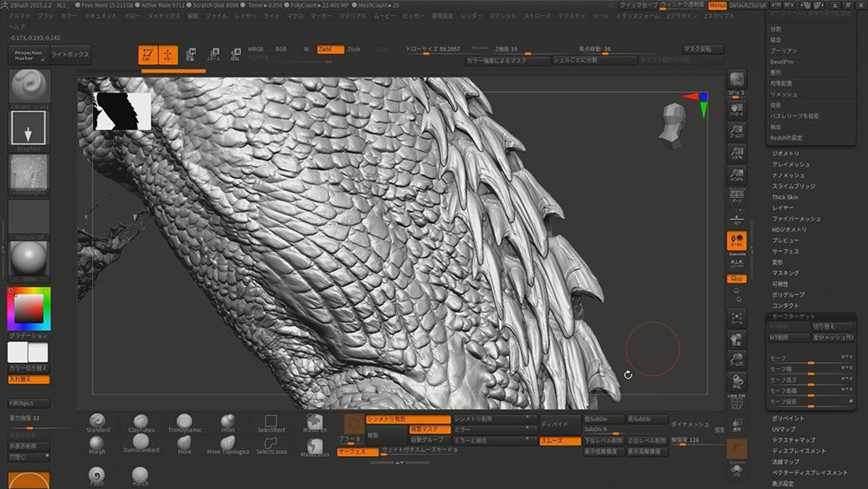Select the ClayTubes brush
Screen dimensions: 868x489
[141, 423]
